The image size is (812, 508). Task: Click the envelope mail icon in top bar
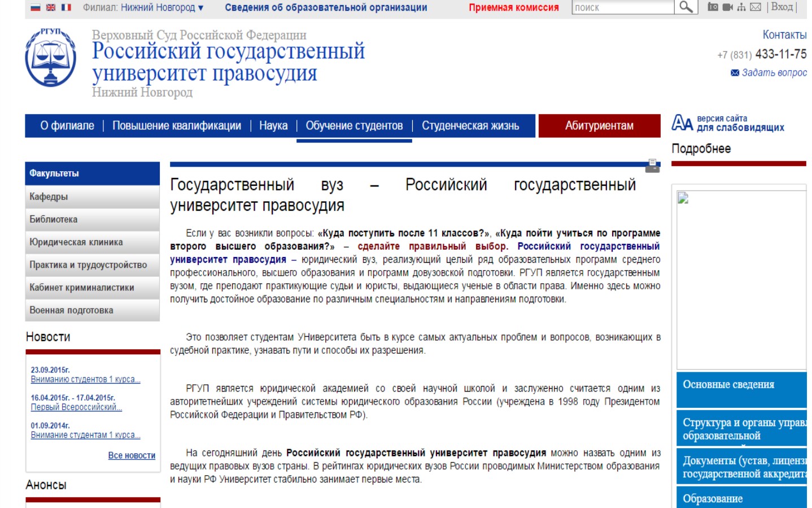tap(756, 7)
